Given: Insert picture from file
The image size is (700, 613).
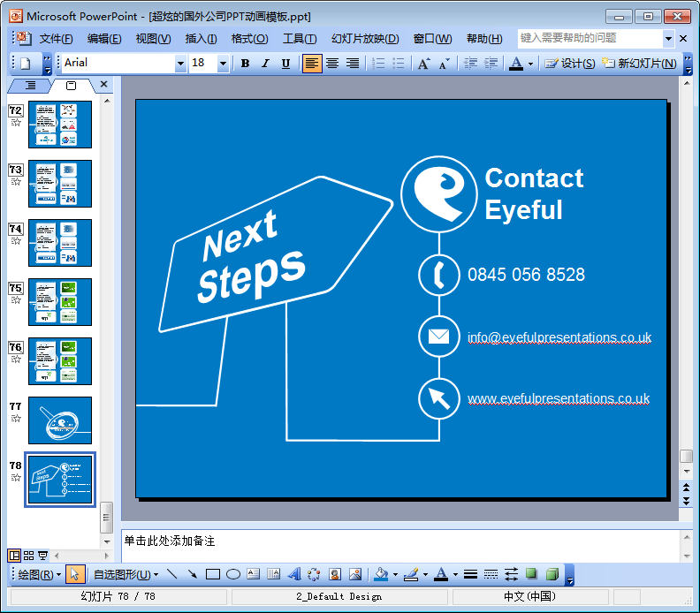Looking at the screenshot, I should pos(355,574).
